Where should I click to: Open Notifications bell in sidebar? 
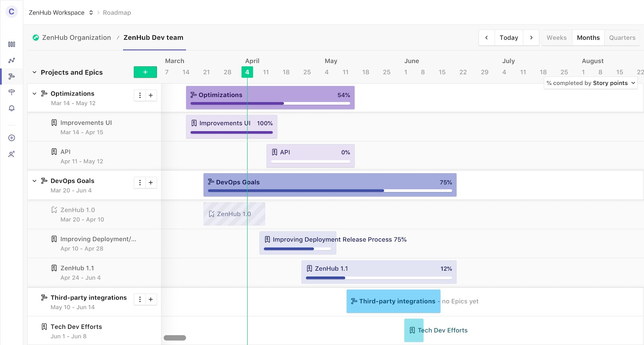(12, 108)
